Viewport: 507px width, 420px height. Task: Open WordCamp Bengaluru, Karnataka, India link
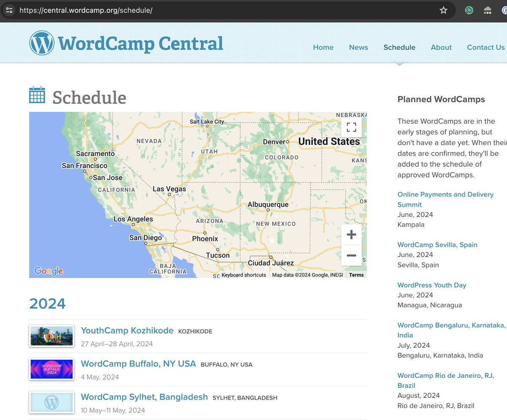pyautogui.click(x=451, y=330)
